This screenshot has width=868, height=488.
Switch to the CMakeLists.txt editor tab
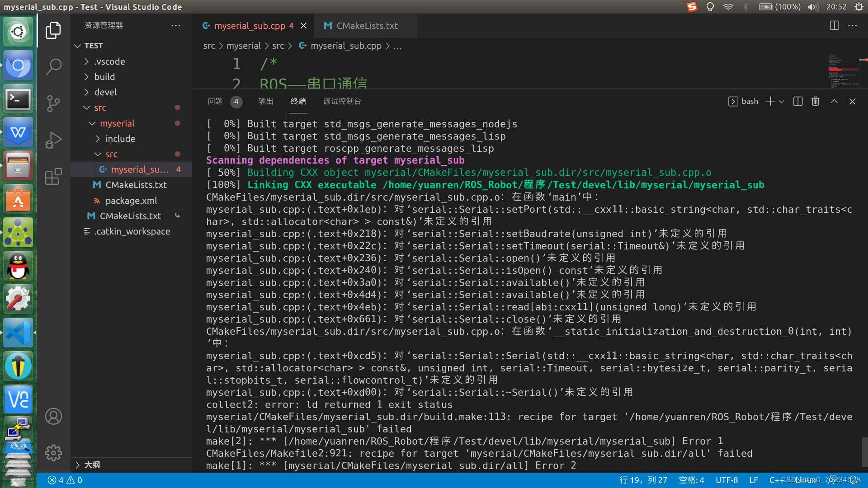(x=367, y=26)
